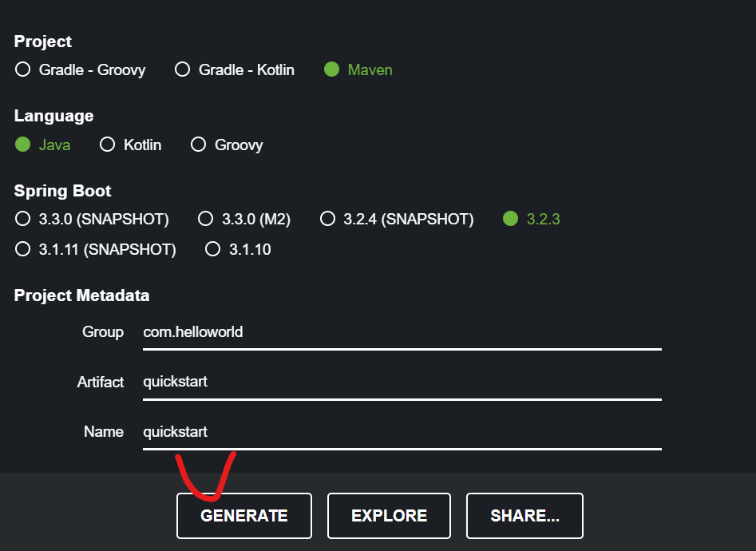Open the EXPLORE project preview
Screen dimensions: 756x551
tap(389, 516)
